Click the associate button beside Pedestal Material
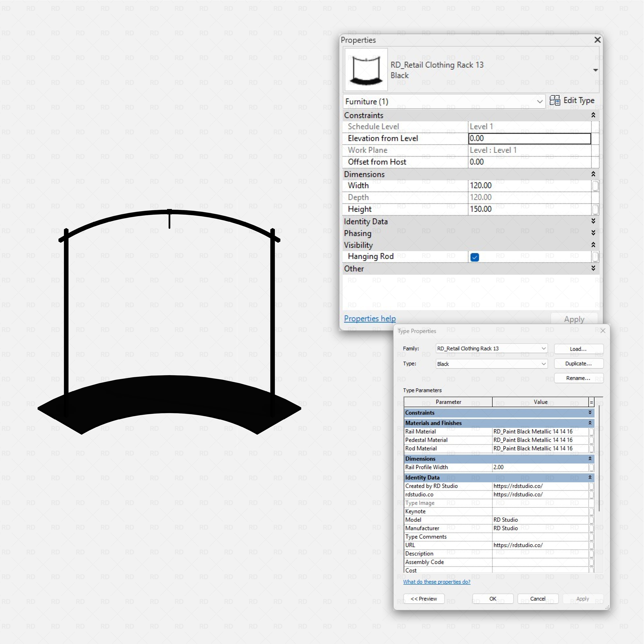The image size is (644, 644). (x=591, y=440)
